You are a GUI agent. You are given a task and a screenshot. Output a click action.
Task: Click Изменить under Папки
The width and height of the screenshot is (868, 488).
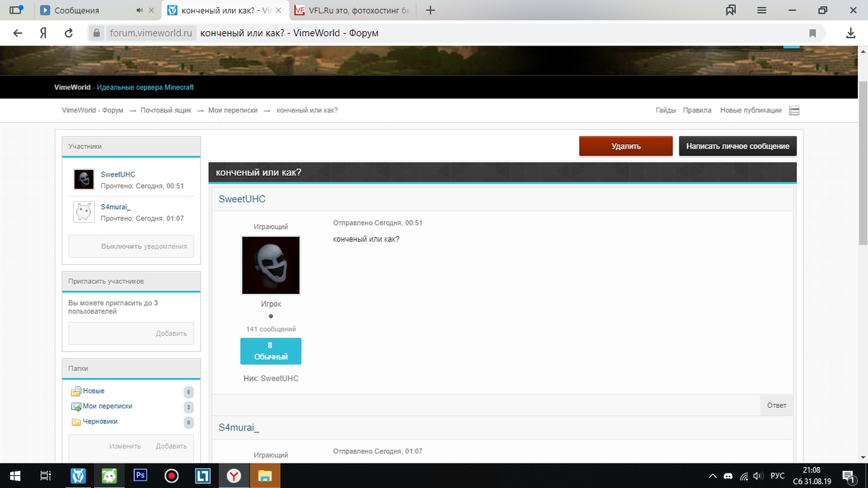point(125,446)
